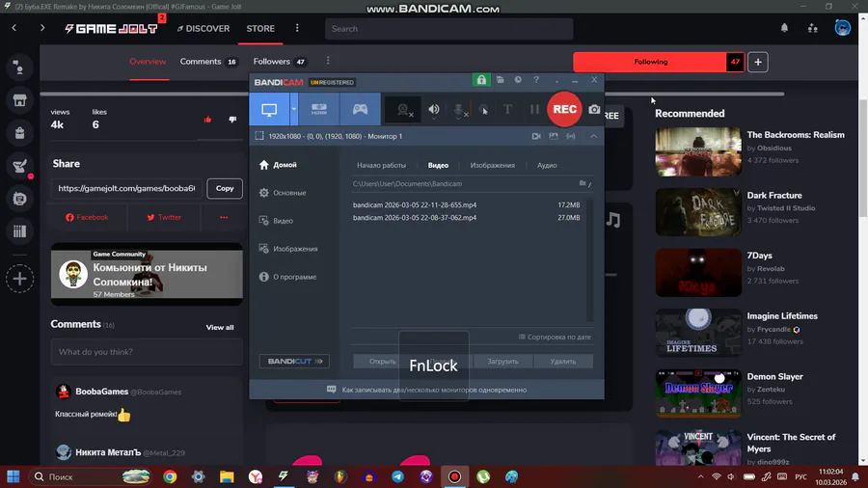Click the broadcast signal icon in Bandicam status bar

tap(571, 136)
